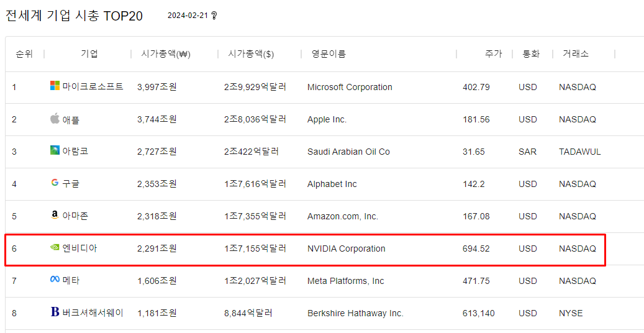Sort by the 거래소 column header
This screenshot has width=644, height=333.
576,54
